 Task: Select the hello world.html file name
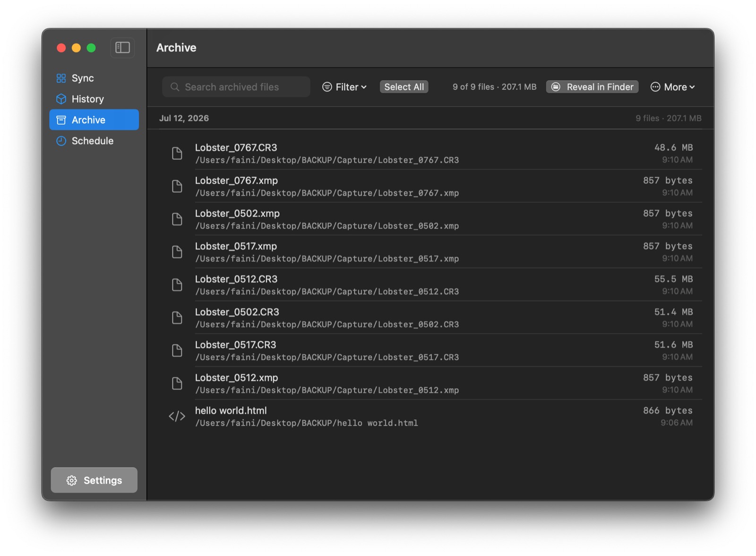pyautogui.click(x=231, y=410)
